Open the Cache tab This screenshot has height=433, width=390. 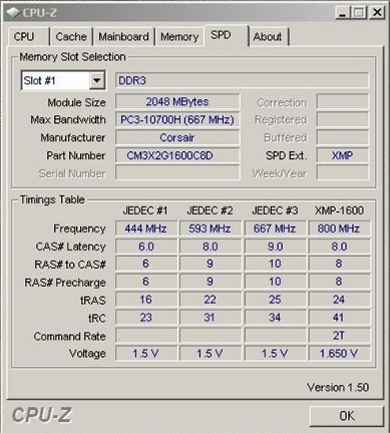71,36
